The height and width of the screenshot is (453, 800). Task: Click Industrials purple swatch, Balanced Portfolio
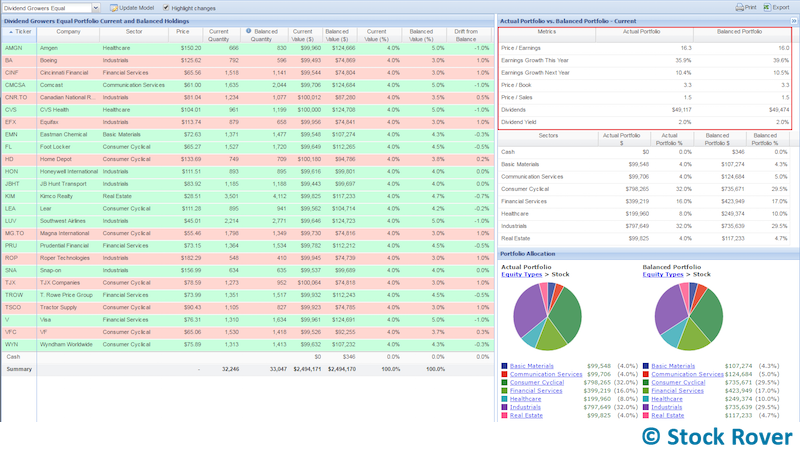pyautogui.click(x=645, y=407)
